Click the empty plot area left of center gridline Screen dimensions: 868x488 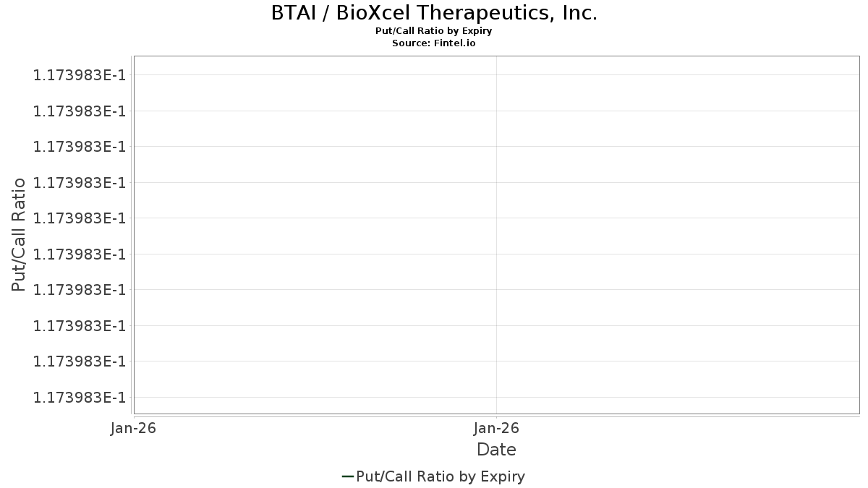tap(315, 235)
